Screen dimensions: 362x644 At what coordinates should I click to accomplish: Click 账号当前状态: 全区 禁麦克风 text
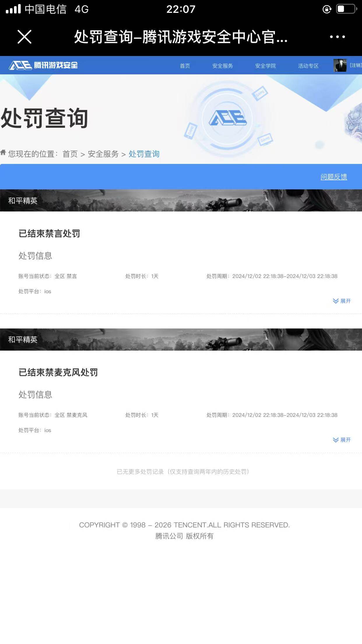(x=53, y=415)
